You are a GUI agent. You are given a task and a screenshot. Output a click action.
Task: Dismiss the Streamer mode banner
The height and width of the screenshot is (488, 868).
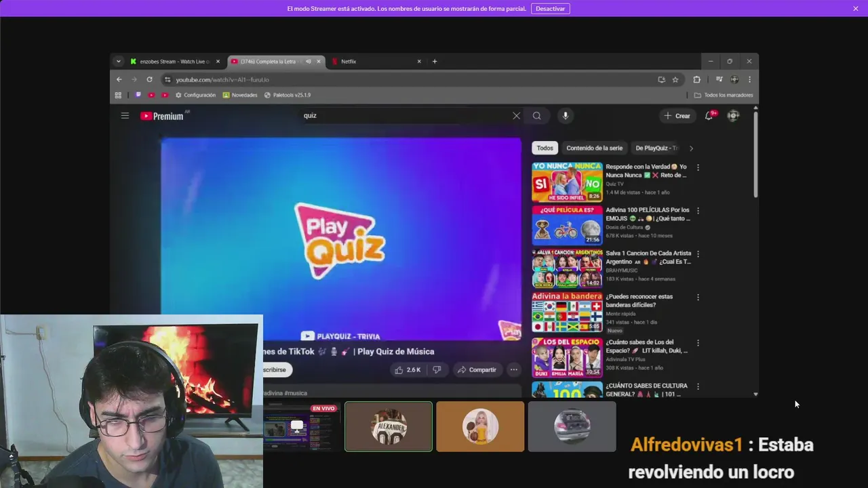pyautogui.click(x=856, y=8)
